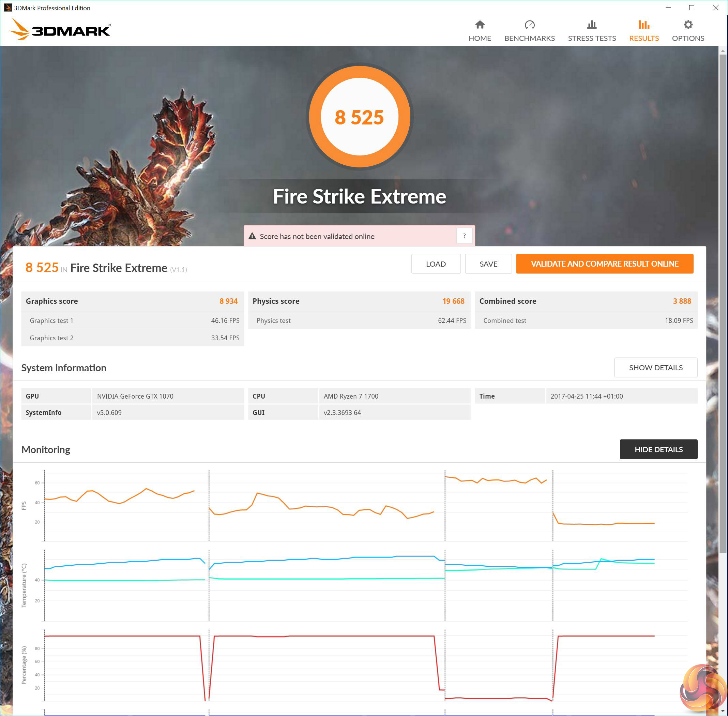The image size is (728, 716).
Task: Click the Home house icon
Action: 480,25
